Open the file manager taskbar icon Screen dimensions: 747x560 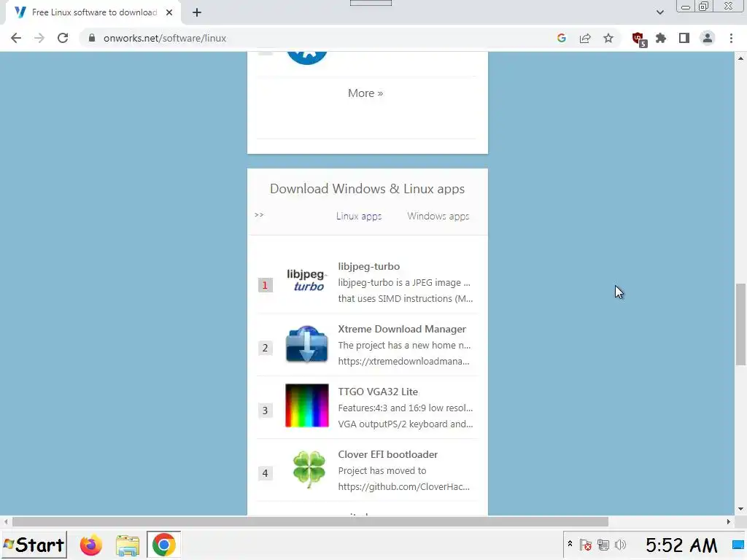128,545
